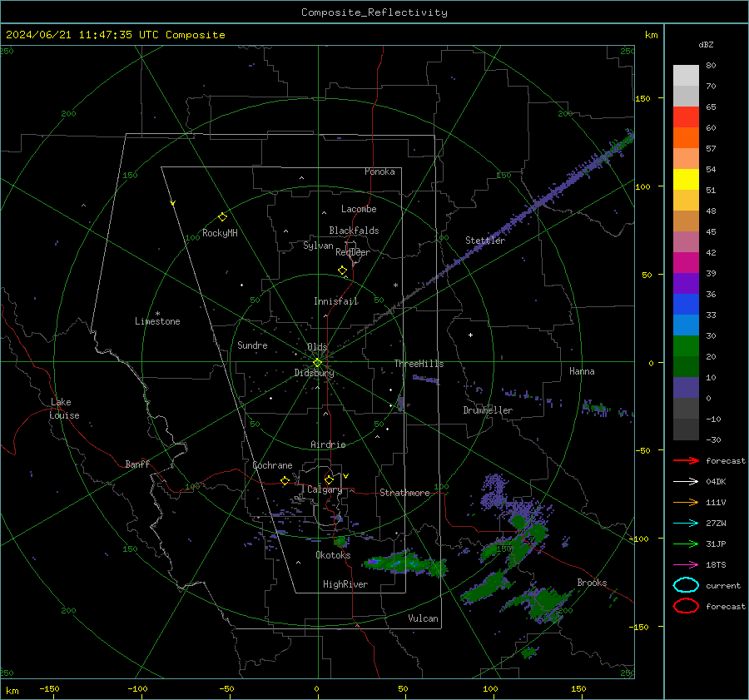Click the Innisfail city label
This screenshot has width=749, height=700.
coord(336,301)
